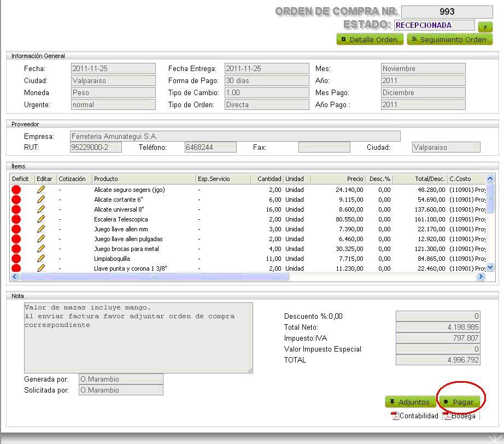Select product text Escalera Telescopica
Viewport: 504px width, 444px height.
tap(121, 219)
